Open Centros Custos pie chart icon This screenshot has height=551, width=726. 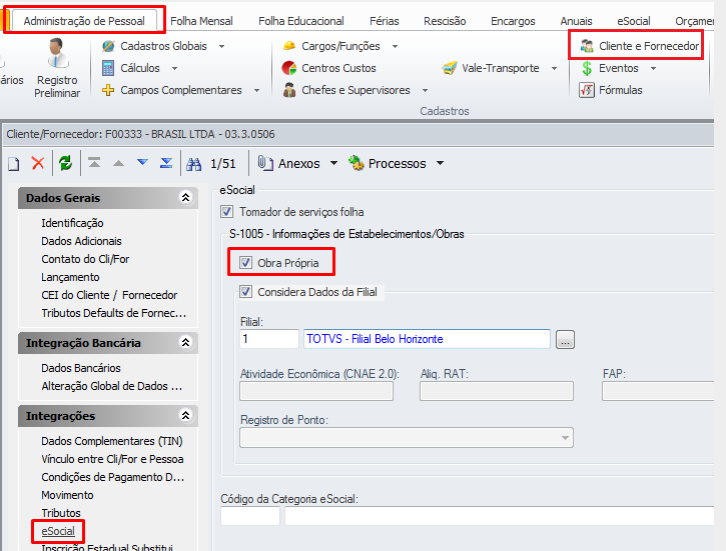(289, 68)
